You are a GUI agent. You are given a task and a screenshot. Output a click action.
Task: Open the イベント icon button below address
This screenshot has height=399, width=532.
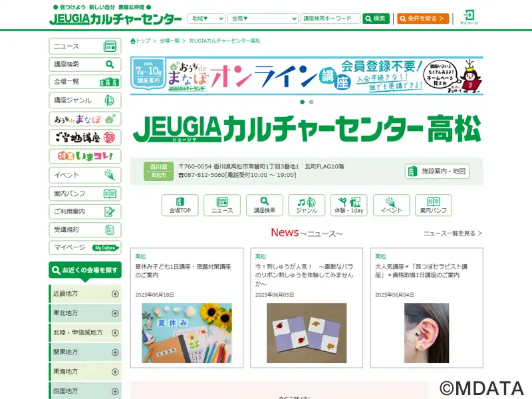click(x=391, y=205)
